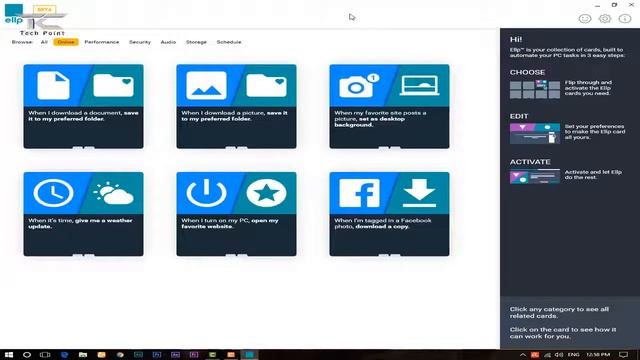Click the EDIT step thumbnail
This screenshot has height=360, width=640.
coord(535,133)
